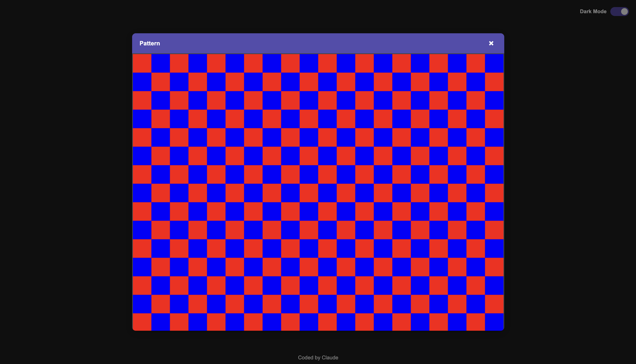Click the Pattern dialog header bar
The image size is (636, 364).
[318, 43]
